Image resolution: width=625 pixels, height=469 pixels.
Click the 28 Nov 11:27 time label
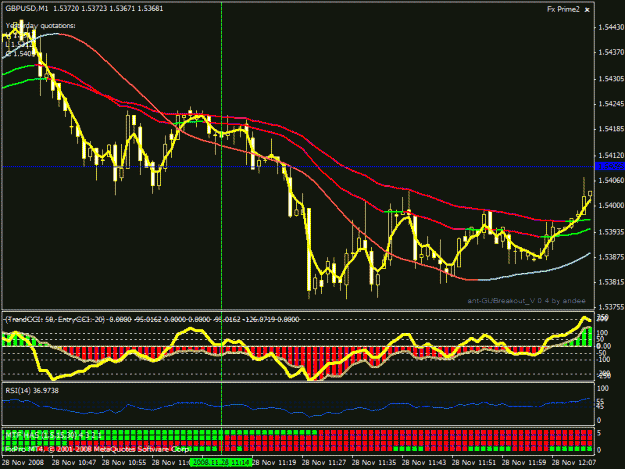coord(324,463)
